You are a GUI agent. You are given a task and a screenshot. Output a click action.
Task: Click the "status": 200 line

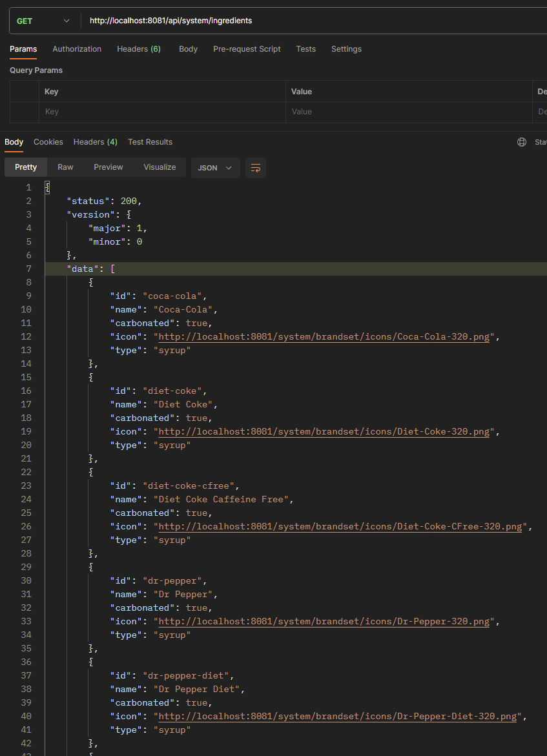point(104,201)
